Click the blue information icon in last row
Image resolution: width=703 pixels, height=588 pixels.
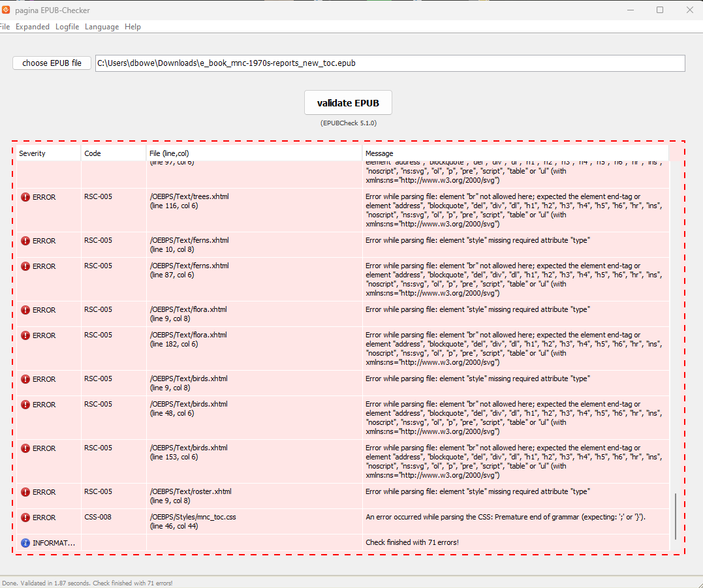[x=25, y=543]
